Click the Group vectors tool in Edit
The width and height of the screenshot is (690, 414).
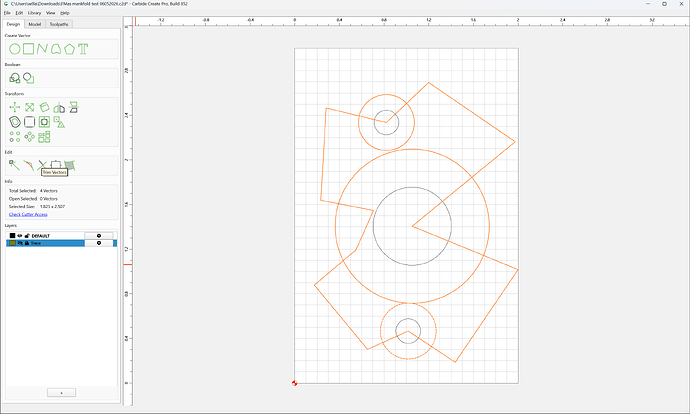pyautogui.click(x=56, y=164)
